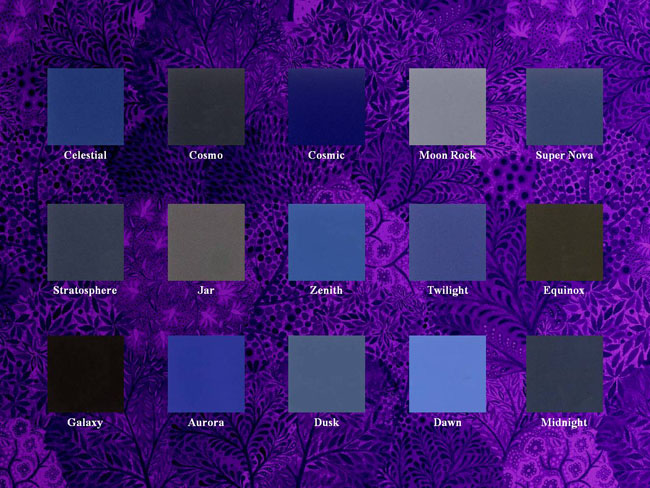This screenshot has height=488, width=650.
Task: Choose the Dusk slate swatch
Action: click(x=326, y=373)
